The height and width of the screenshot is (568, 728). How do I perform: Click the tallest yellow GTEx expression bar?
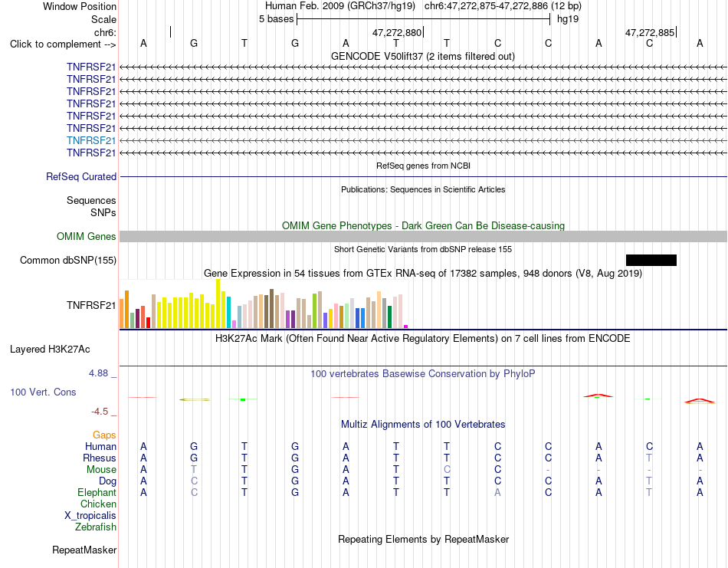click(218, 304)
